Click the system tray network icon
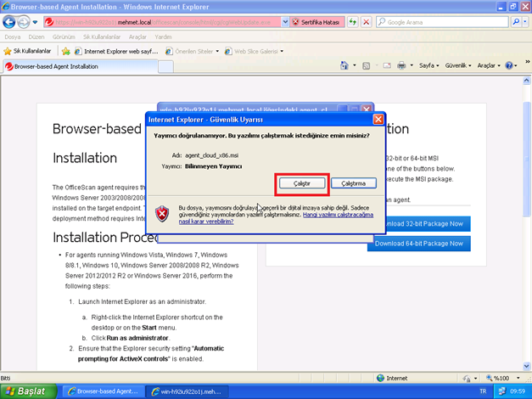532x399 pixels. (x=501, y=391)
